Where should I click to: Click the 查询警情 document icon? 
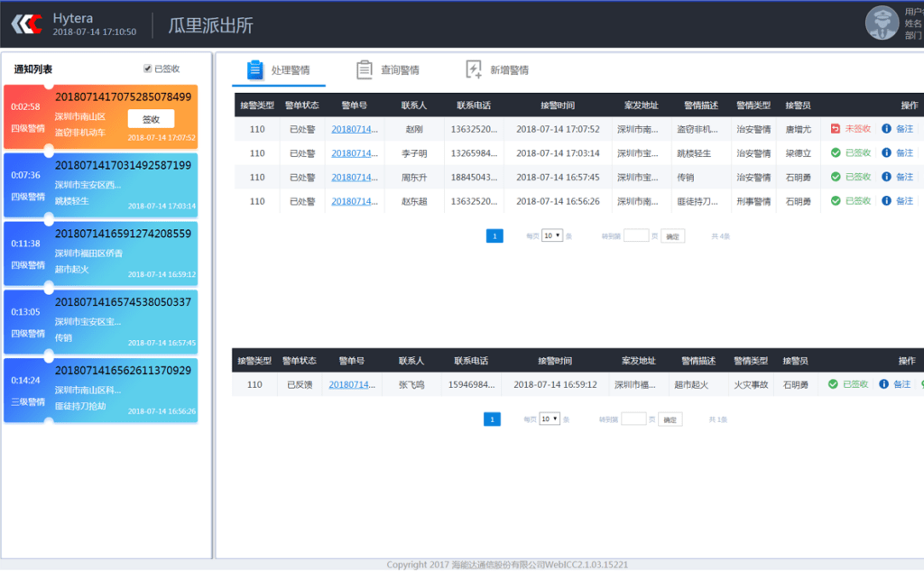click(x=365, y=69)
